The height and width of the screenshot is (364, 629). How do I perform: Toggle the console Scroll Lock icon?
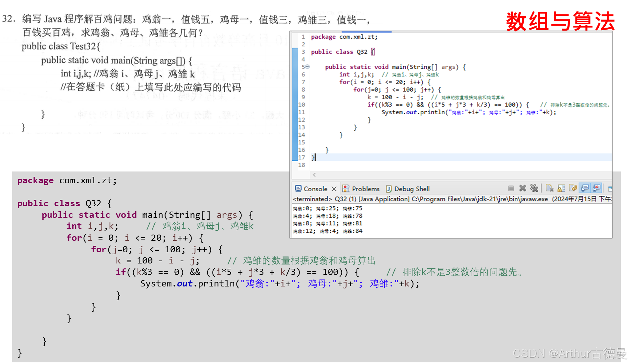point(561,188)
